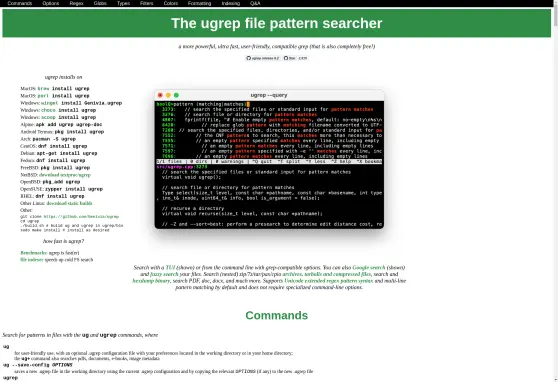Jump to the Colors section
The image size is (558, 382).
171,3
